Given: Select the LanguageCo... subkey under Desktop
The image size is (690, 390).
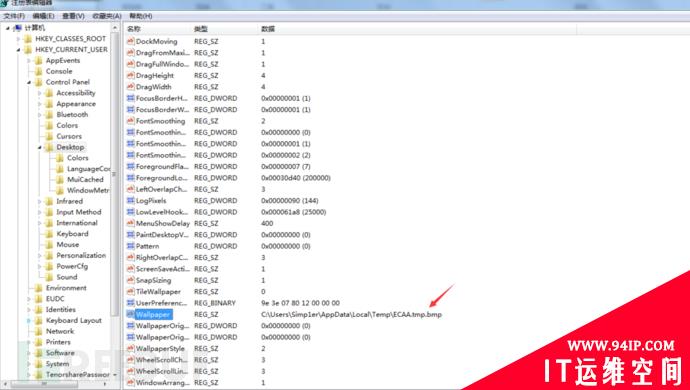Looking at the screenshot, I should click(x=88, y=169).
